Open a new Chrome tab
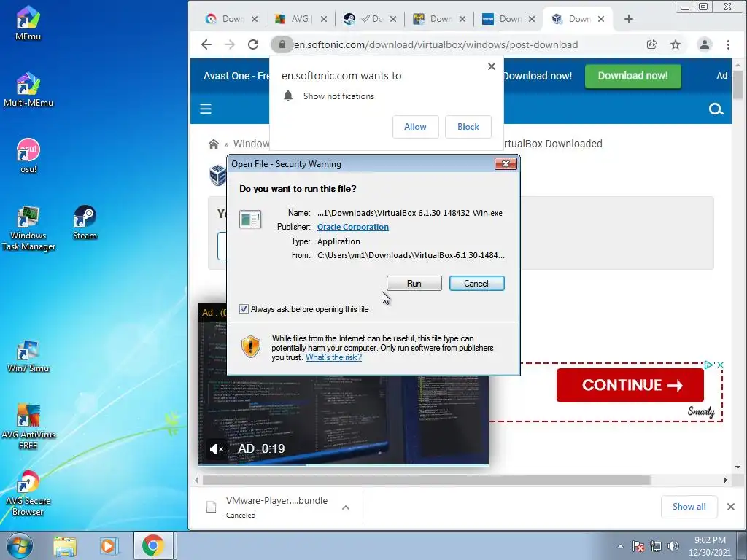Viewport: 747px width, 560px height. pyautogui.click(x=629, y=19)
